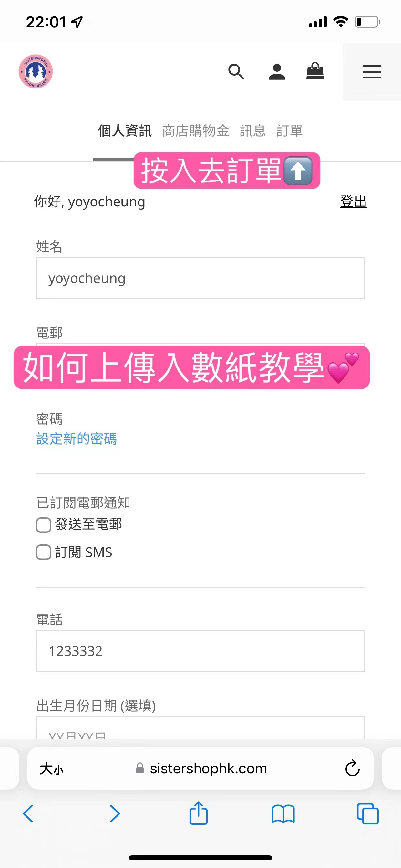Go forward in Safari history

pos(115,814)
